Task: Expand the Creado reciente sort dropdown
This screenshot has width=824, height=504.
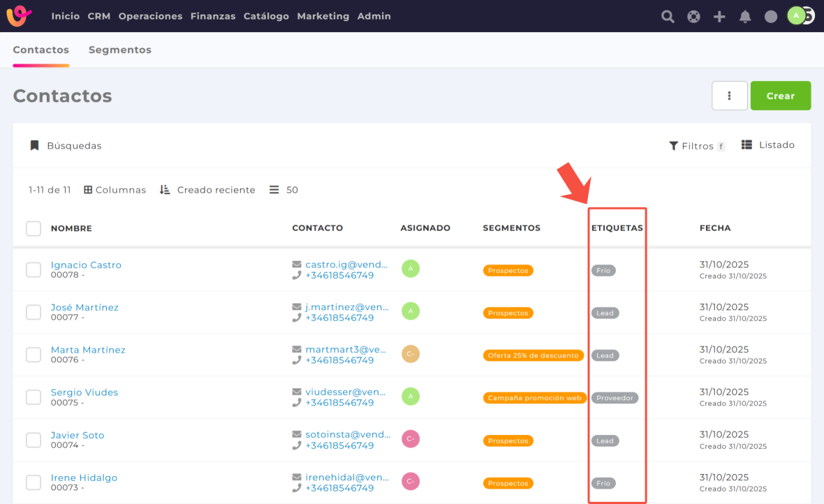Action: pos(207,190)
